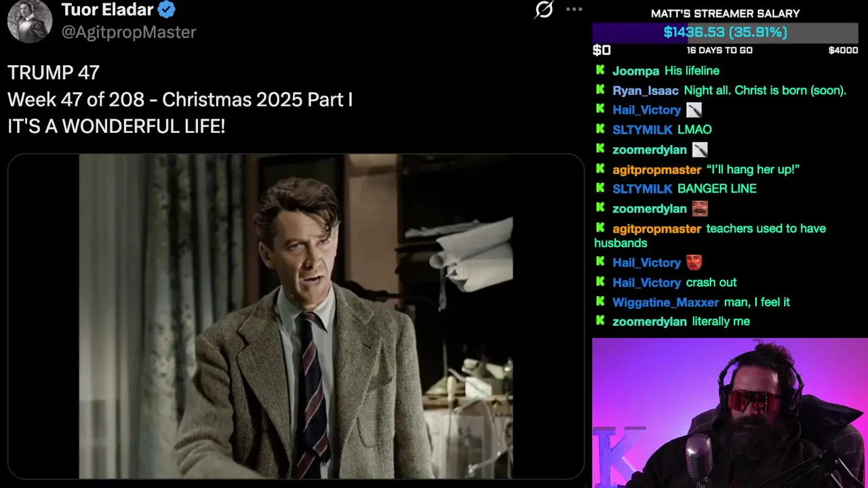Click the 'crash out' chat message
The image size is (868, 488).
click(711, 283)
